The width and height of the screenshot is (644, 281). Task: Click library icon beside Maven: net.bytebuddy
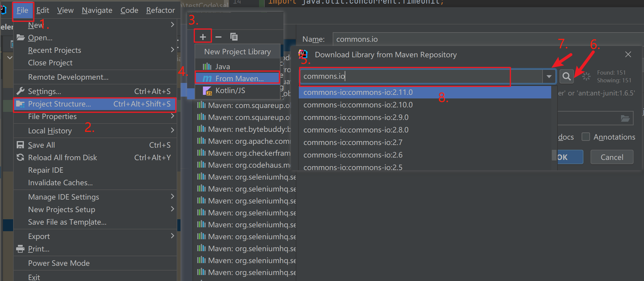[x=201, y=129]
